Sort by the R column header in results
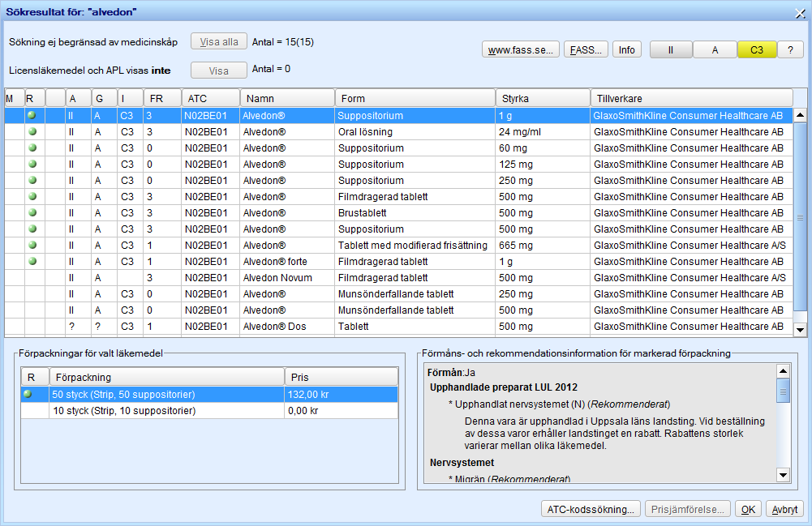 point(35,98)
